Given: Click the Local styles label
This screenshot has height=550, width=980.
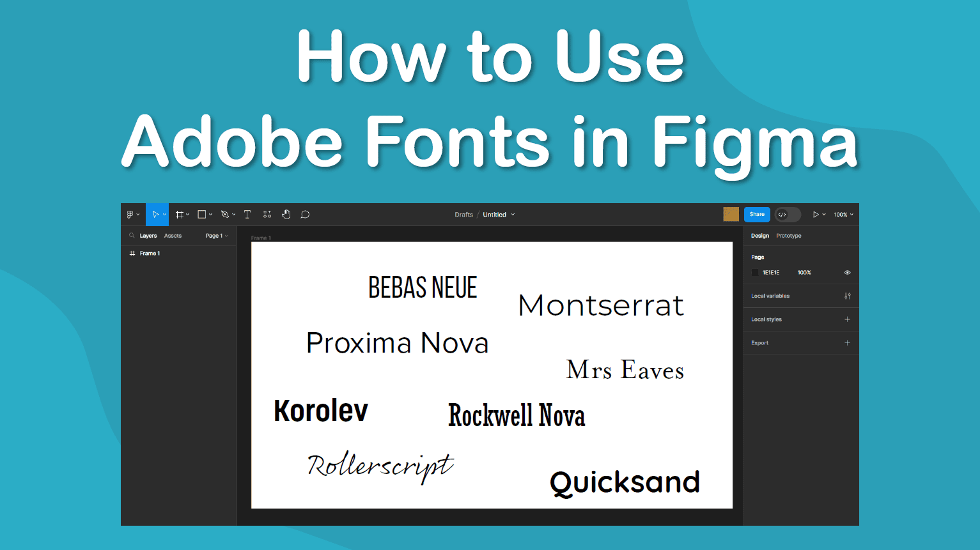Looking at the screenshot, I should click(x=766, y=319).
